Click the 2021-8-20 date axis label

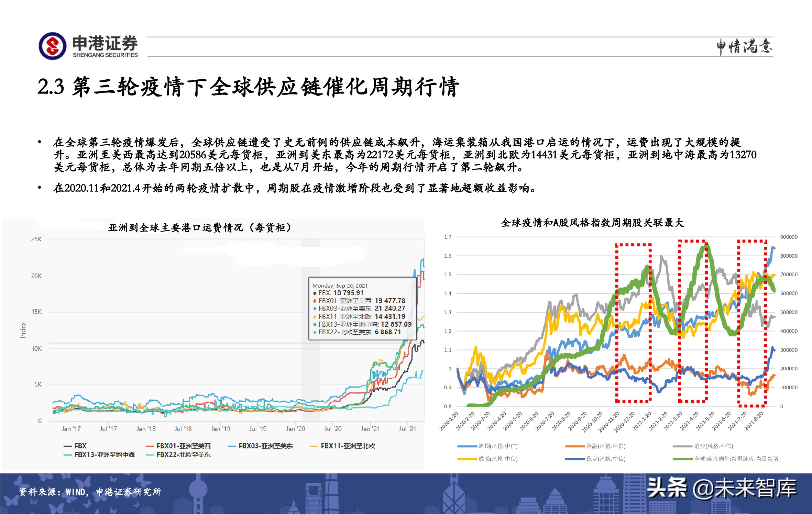754,421
